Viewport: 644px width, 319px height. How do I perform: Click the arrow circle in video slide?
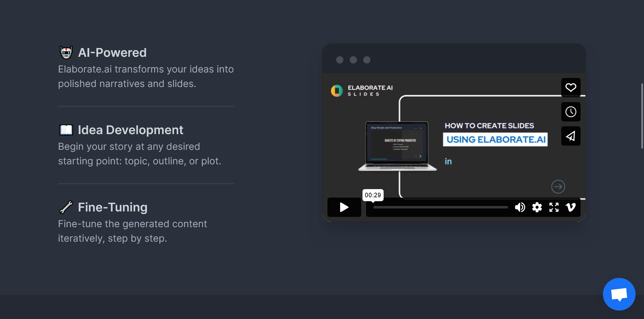tap(558, 187)
